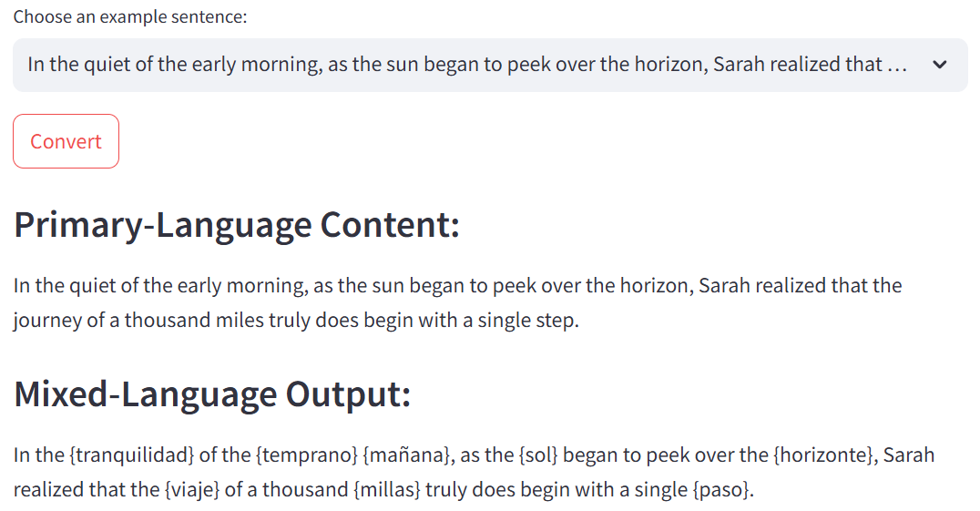The width and height of the screenshot is (980, 511).
Task: Click the word {temprano} in the output
Action: tap(307, 455)
